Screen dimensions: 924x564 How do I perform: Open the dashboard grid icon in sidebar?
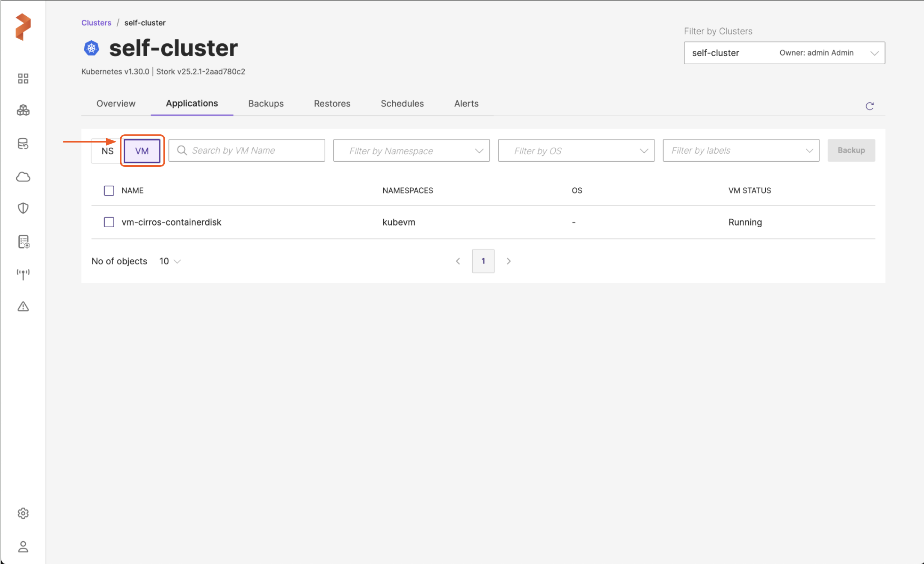point(23,78)
